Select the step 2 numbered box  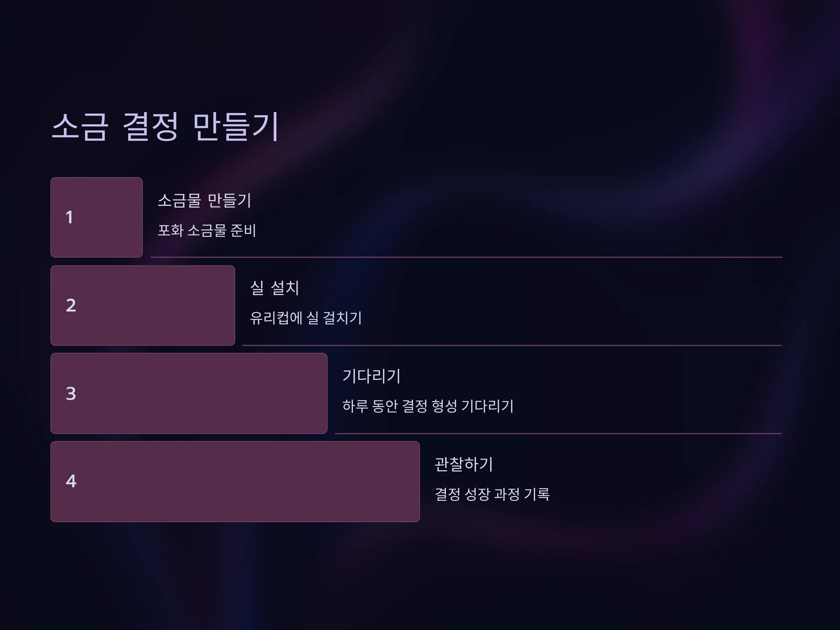(x=143, y=305)
